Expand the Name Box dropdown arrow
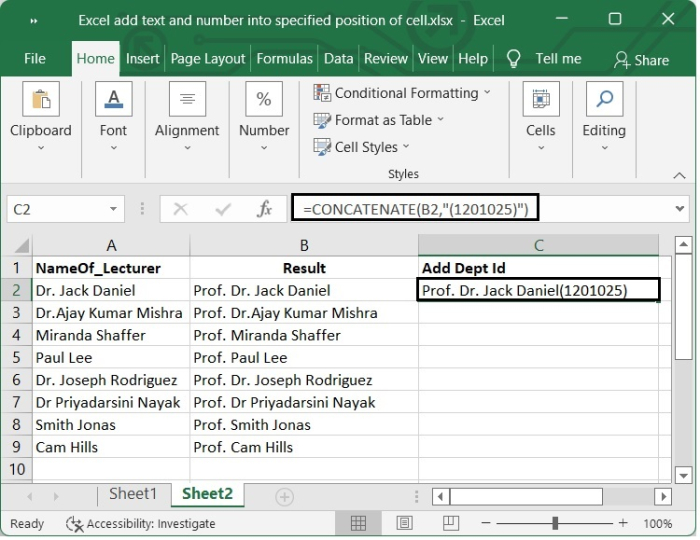 (x=113, y=209)
